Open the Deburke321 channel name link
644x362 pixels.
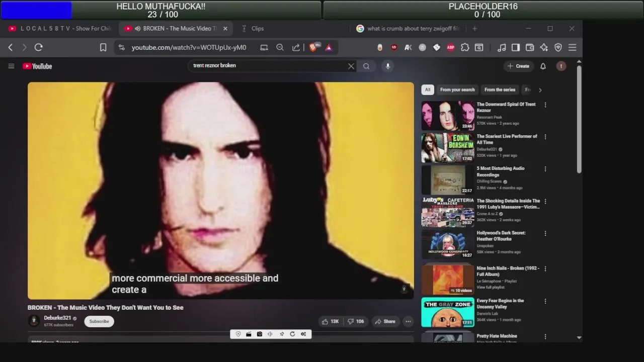[57, 318]
